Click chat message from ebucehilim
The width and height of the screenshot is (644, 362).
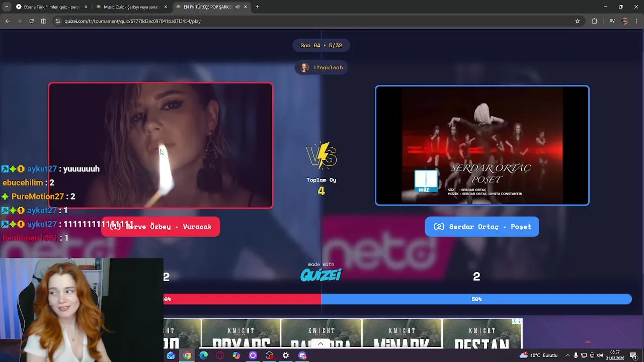[28, 183]
